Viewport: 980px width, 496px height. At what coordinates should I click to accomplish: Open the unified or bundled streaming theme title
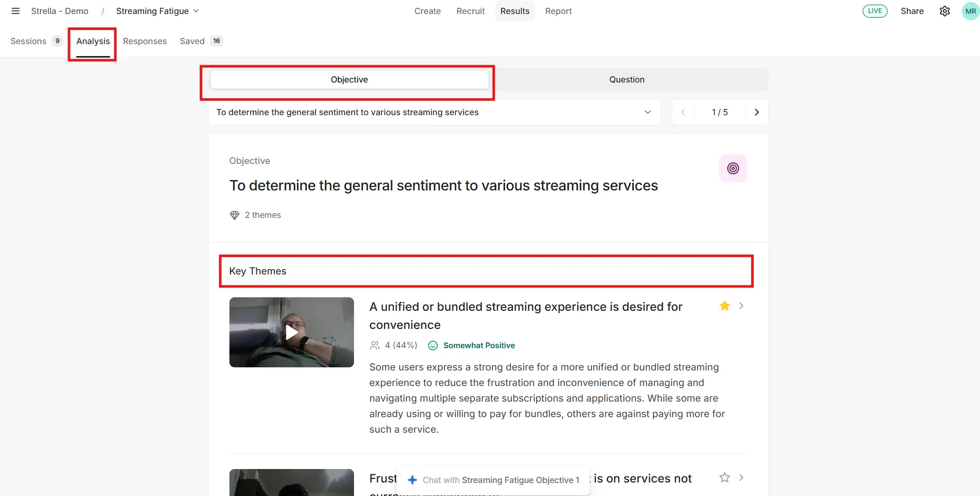[x=526, y=315]
